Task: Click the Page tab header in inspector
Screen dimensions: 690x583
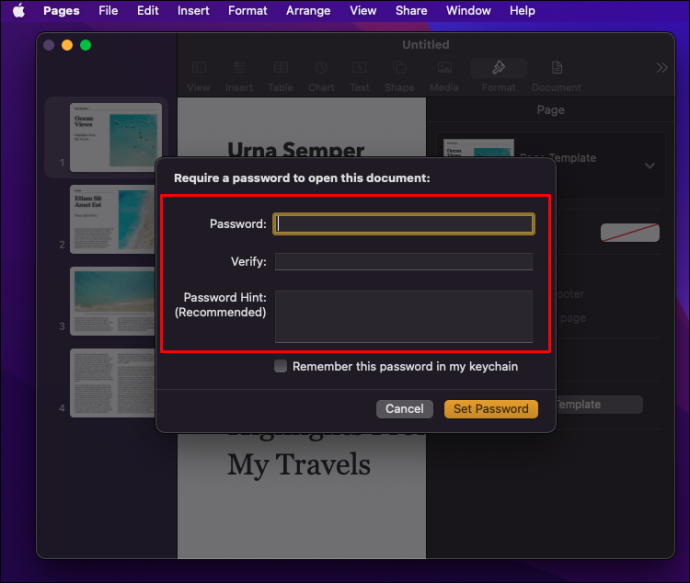Action: pos(551,110)
